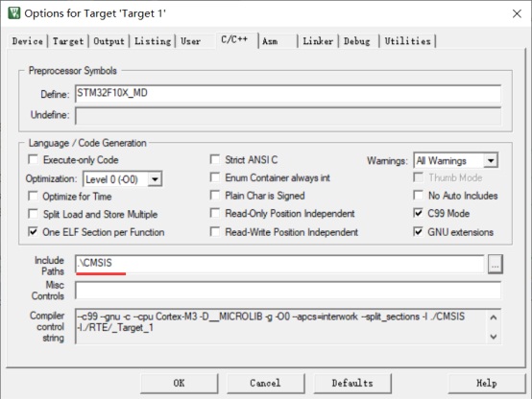
Task: Toggle Enum Container always int
Action: [x=215, y=177]
